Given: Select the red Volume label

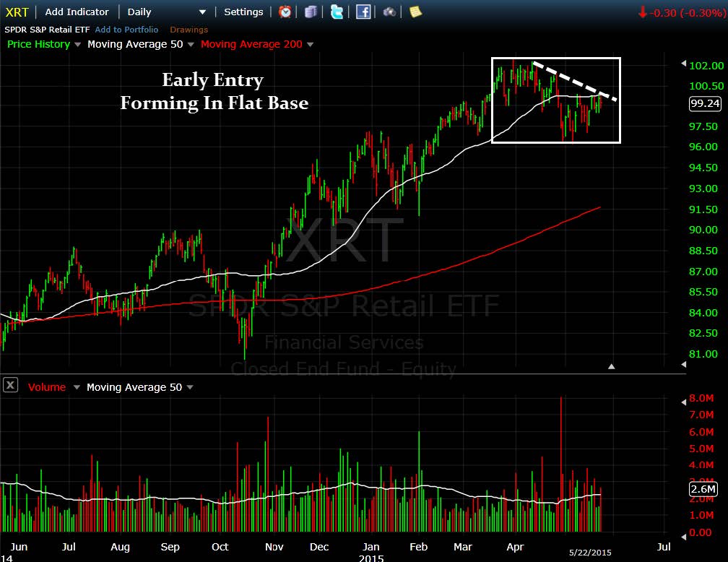Looking at the screenshot, I should tap(47, 387).
